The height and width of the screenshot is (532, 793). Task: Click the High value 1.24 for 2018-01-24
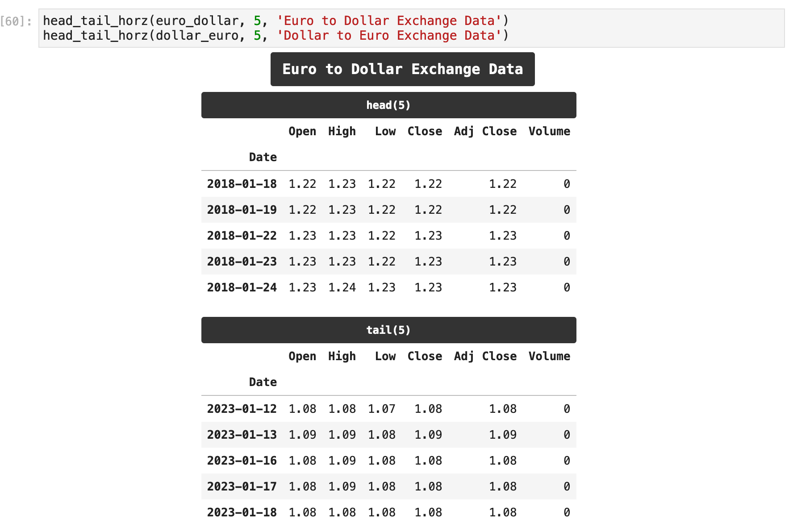click(342, 287)
